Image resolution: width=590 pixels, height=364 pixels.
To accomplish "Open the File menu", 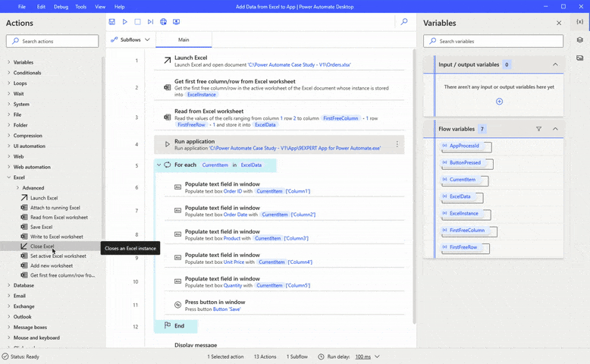I will tap(22, 7).
